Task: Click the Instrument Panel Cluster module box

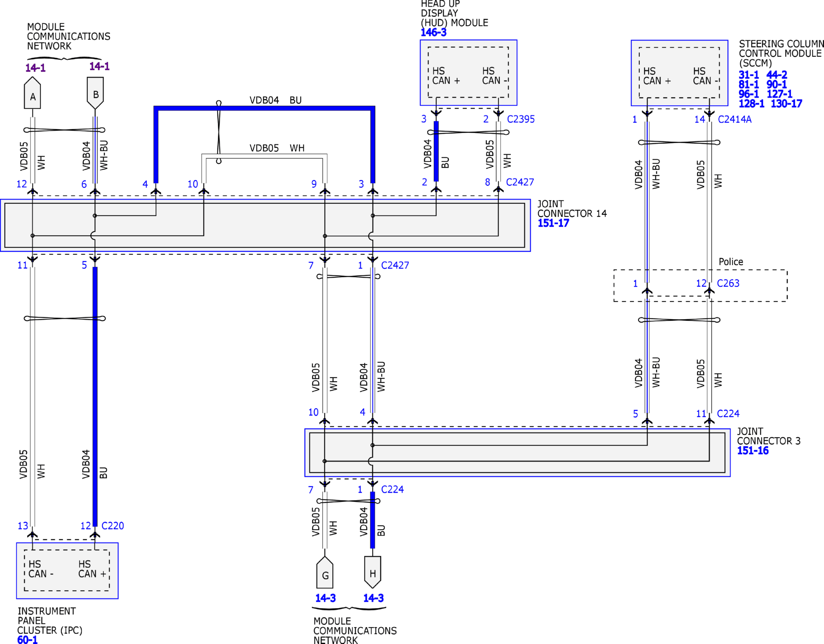Action: (x=67, y=571)
